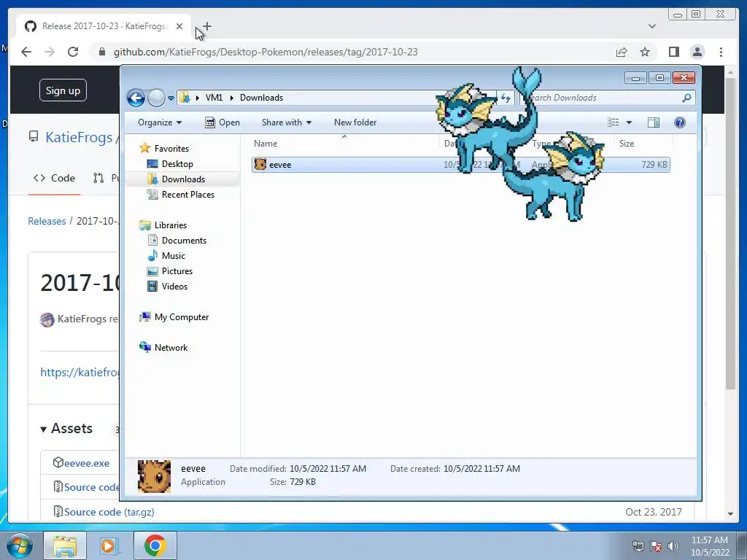Click Chrome's greyed forward arrow
The image size is (747, 560).
point(50,52)
